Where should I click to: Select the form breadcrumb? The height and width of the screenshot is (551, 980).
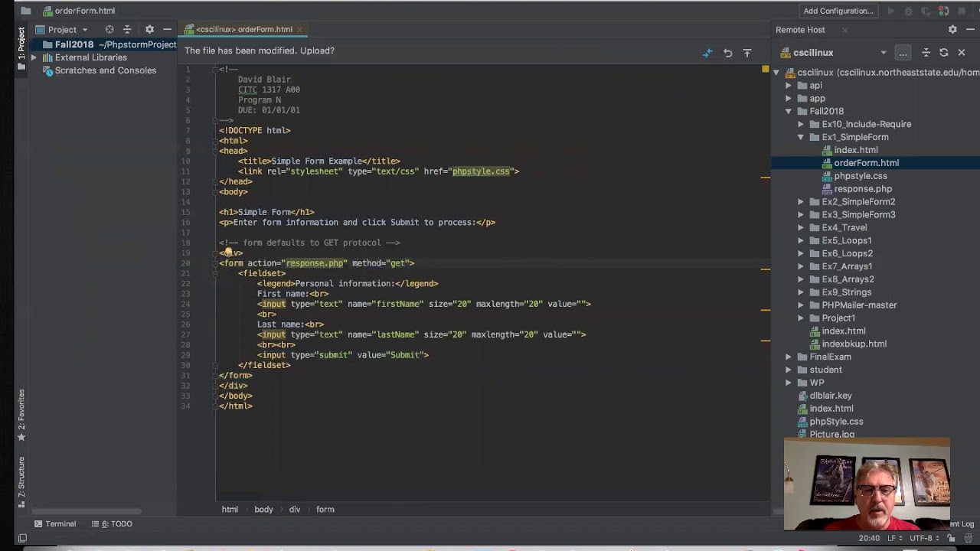pyautogui.click(x=325, y=509)
